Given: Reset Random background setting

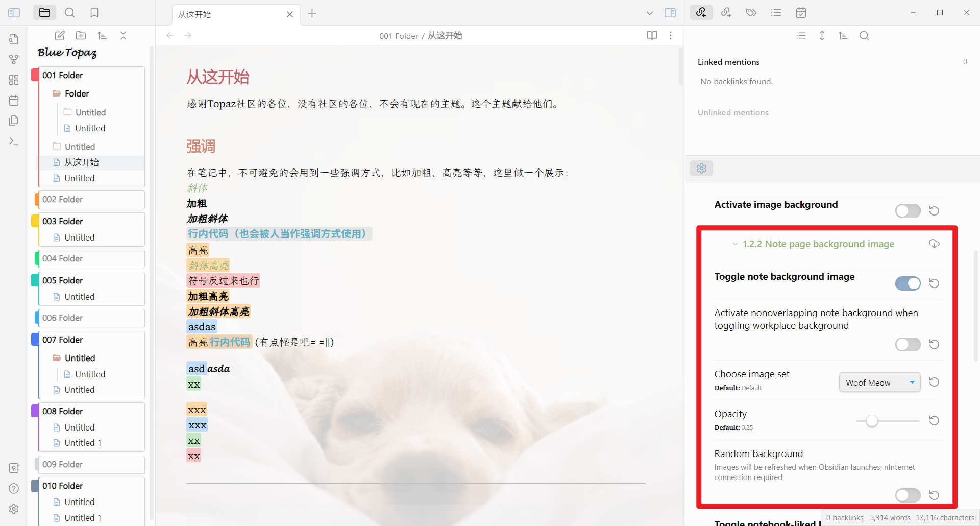Looking at the screenshot, I should click(x=934, y=495).
